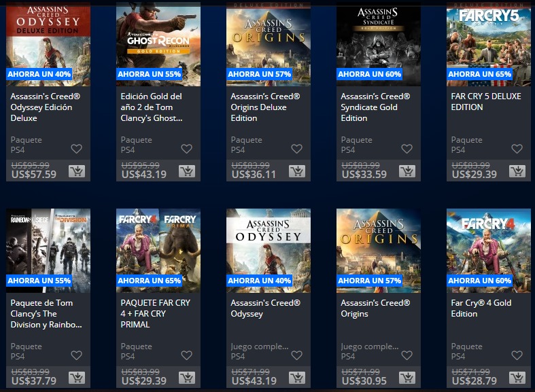The width and height of the screenshot is (535, 392).
Task: Toggle wishlist heart on Far Cry 5 Deluxe Edition
Action: click(x=517, y=149)
